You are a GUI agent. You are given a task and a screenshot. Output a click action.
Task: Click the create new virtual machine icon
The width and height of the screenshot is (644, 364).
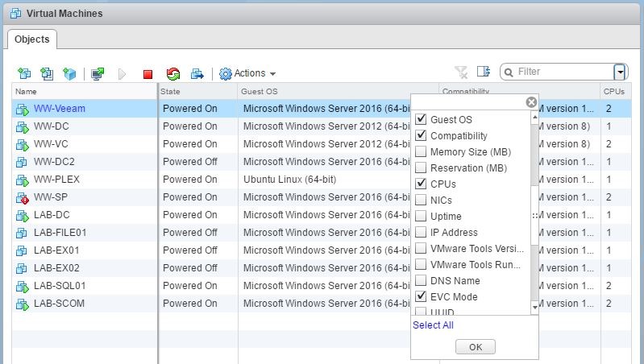point(23,73)
